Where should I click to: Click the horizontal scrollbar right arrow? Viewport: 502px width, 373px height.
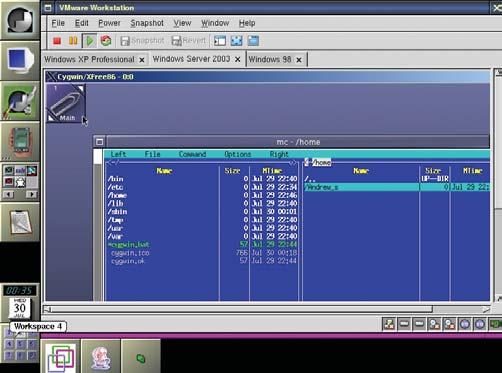point(486,310)
